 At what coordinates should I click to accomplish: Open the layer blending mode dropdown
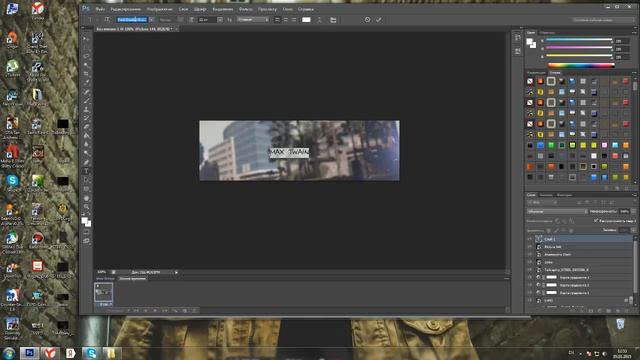tap(557, 211)
